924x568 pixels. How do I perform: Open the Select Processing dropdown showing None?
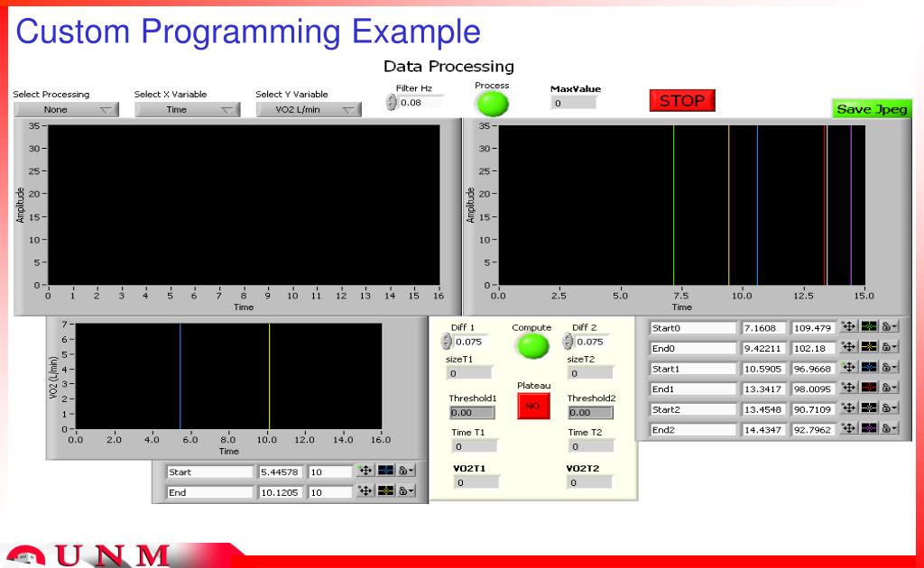point(66,109)
